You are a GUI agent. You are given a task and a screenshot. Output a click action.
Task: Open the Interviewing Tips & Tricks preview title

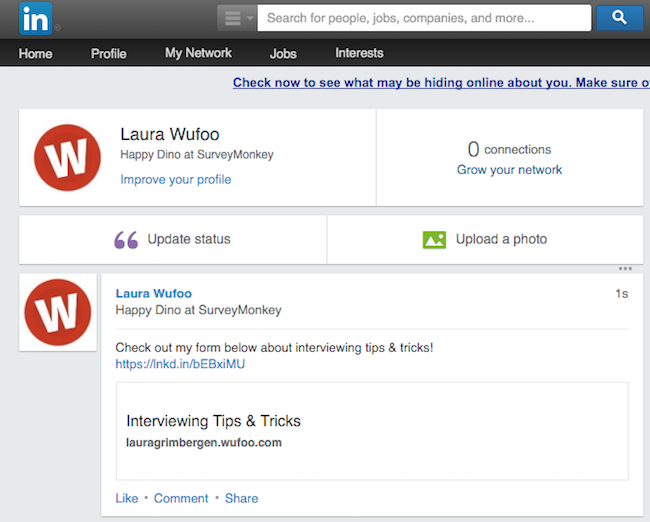coord(213,421)
